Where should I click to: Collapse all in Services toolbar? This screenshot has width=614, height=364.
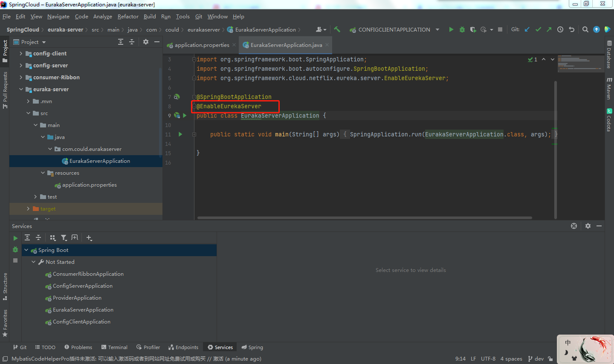(x=38, y=238)
